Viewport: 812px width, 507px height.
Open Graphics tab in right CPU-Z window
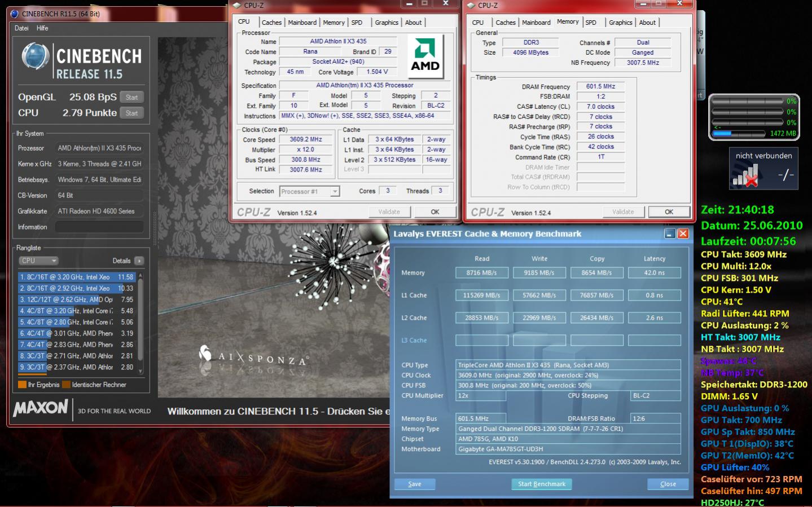pyautogui.click(x=620, y=23)
